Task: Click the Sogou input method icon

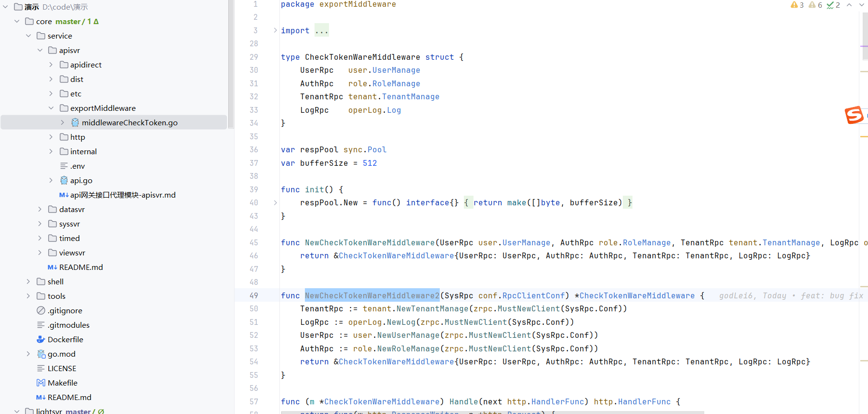Action: [x=854, y=115]
